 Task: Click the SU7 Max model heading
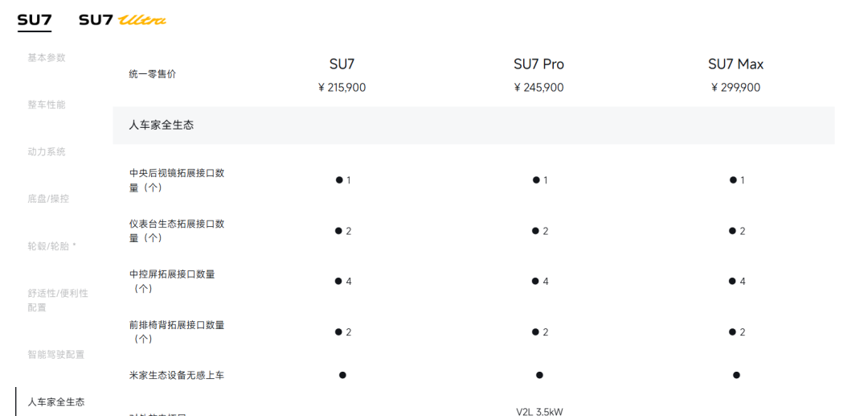[x=735, y=64]
